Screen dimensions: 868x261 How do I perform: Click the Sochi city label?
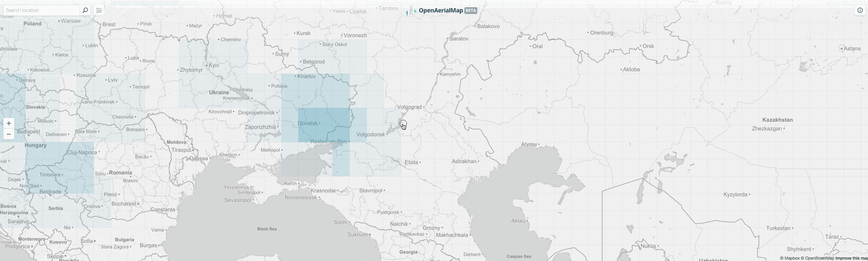(340, 222)
